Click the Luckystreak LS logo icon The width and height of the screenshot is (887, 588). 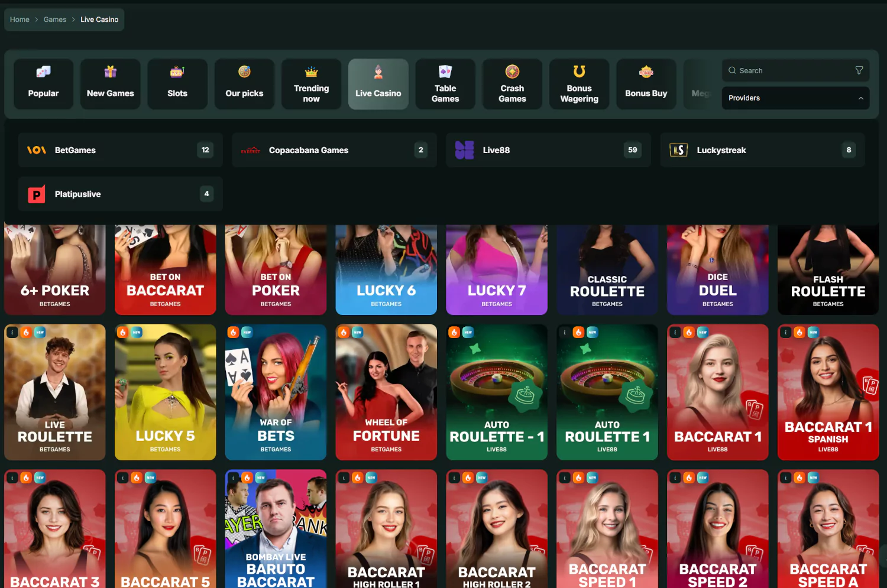pyautogui.click(x=678, y=150)
